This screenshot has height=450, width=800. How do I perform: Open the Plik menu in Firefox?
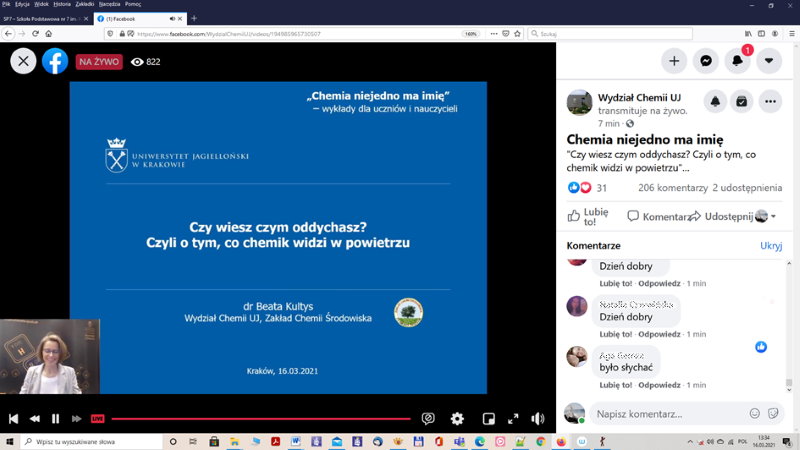[6, 4]
